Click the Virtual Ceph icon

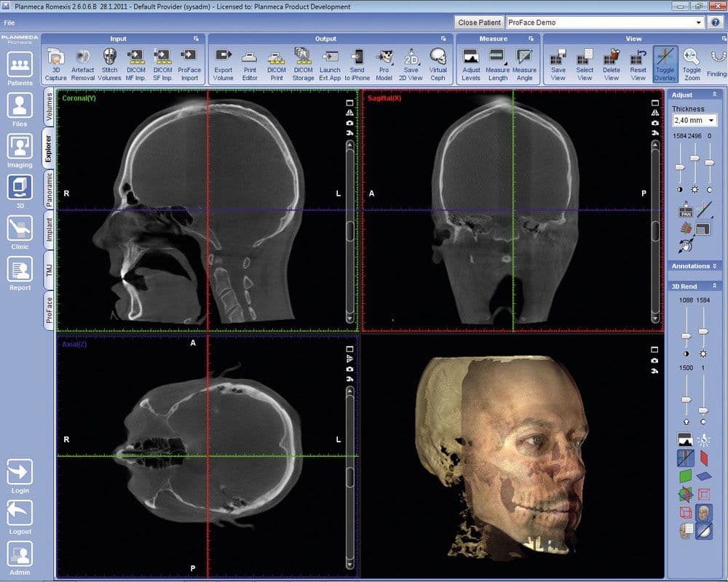point(438,63)
